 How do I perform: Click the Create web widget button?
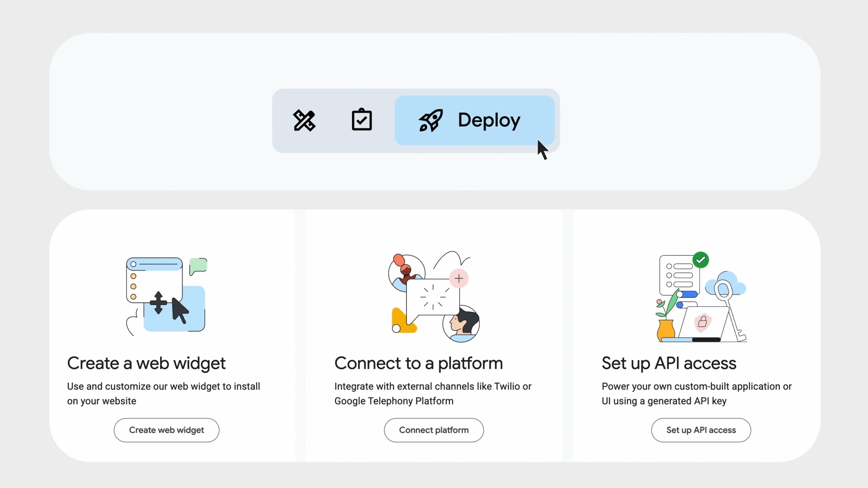(166, 430)
